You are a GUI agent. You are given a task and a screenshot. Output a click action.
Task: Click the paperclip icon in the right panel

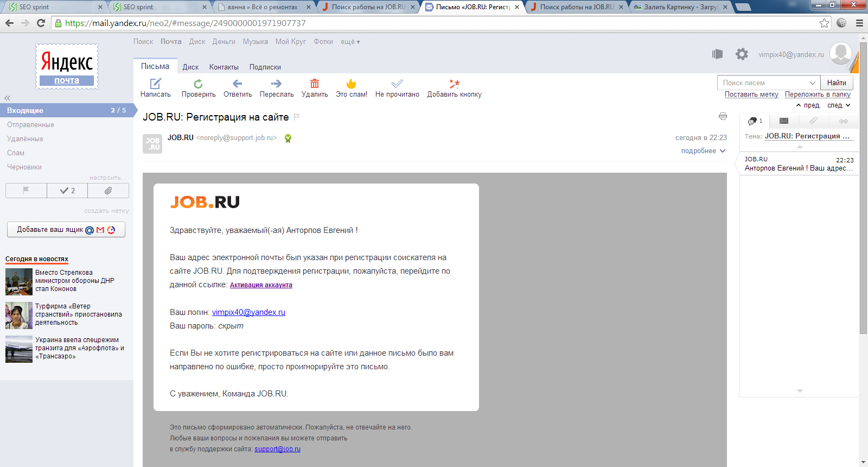813,121
